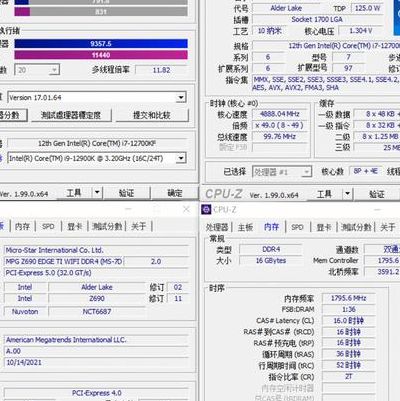Click the BIOS version A.00 field

pyautogui.click(x=97, y=351)
